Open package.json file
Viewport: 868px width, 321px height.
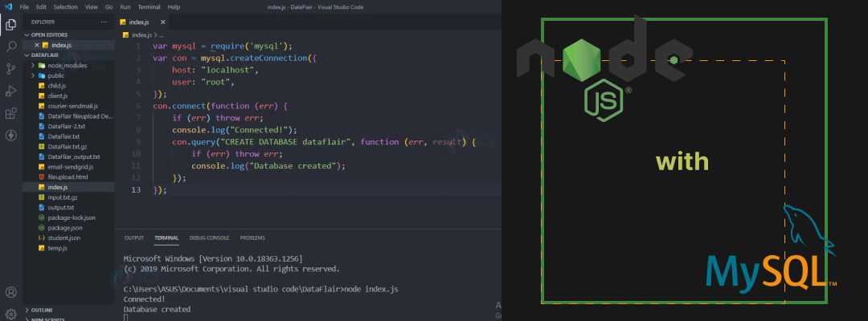click(x=65, y=228)
